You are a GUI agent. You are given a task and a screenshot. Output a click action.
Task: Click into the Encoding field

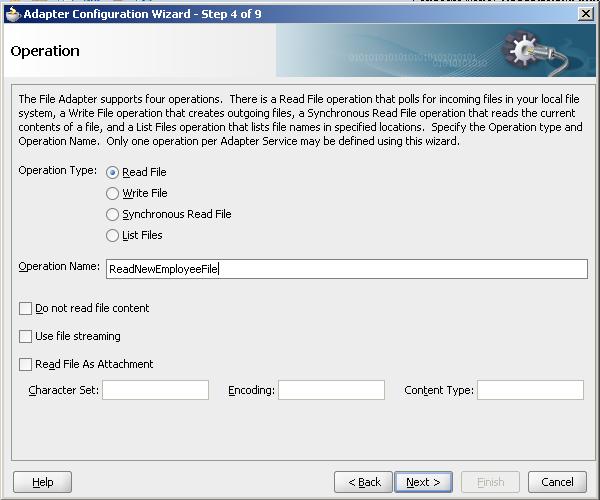click(x=331, y=390)
